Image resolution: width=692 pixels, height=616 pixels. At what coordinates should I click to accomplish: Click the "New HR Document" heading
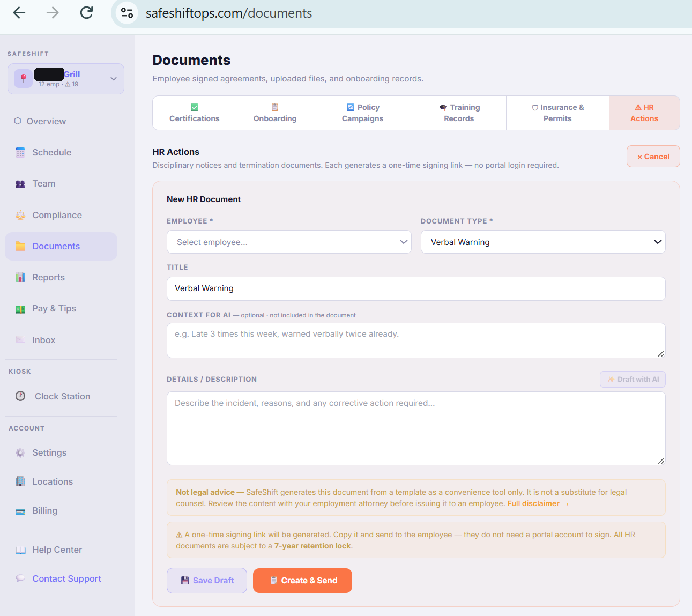pyautogui.click(x=204, y=199)
